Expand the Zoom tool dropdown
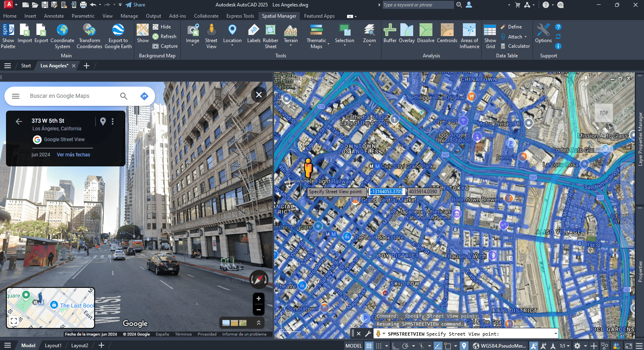Image resolution: width=644 pixels, height=350 pixels. 369,45
